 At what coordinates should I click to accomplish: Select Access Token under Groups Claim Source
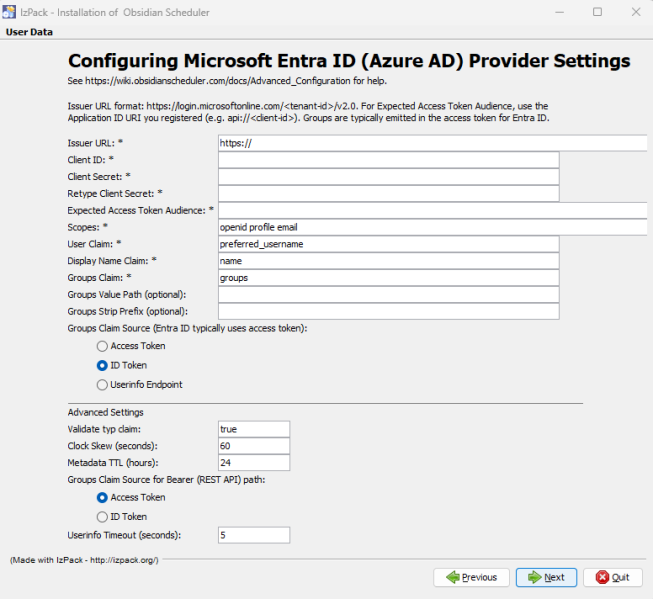131,346
